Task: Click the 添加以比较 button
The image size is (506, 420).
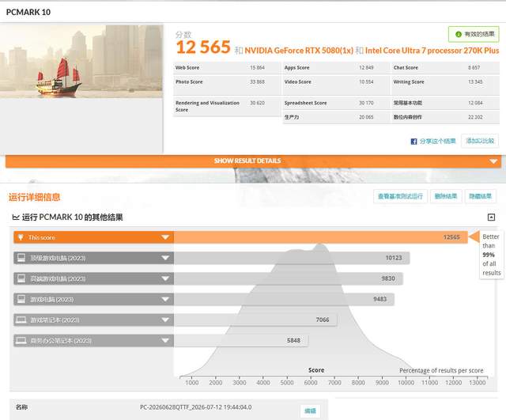Action: pyautogui.click(x=480, y=141)
